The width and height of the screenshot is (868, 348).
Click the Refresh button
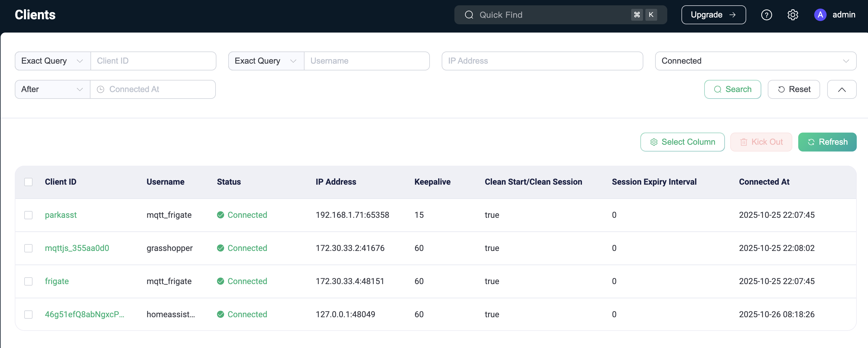[827, 142]
